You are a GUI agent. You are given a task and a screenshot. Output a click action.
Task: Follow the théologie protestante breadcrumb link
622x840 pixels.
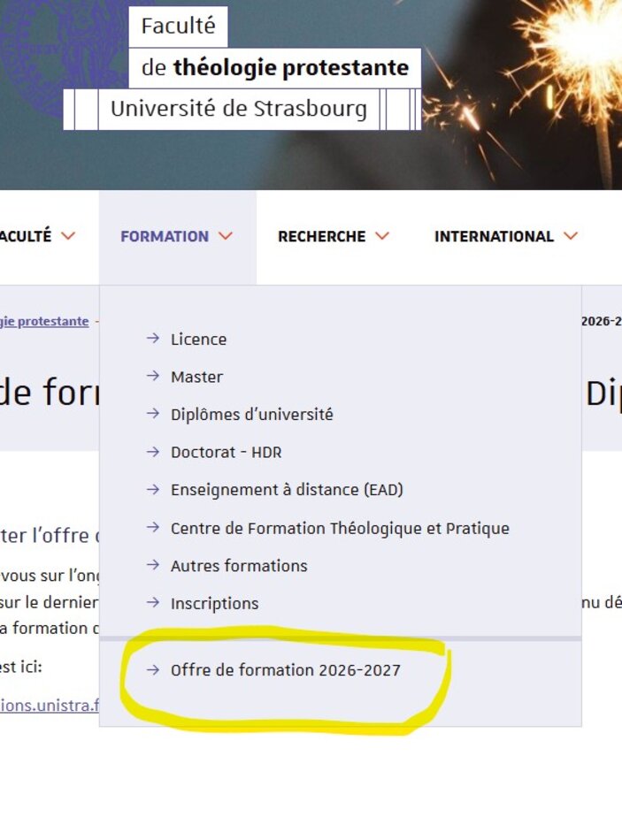pos(44,321)
